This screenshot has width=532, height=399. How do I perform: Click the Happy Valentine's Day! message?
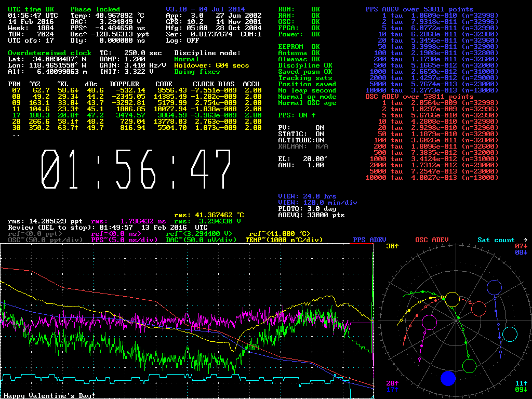(49, 395)
